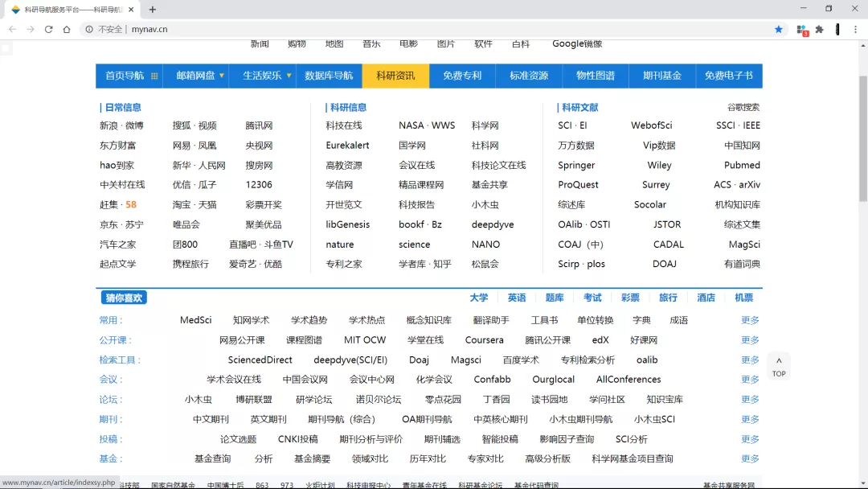Open the browser home icon
This screenshot has width=868, height=489.
(x=67, y=29)
